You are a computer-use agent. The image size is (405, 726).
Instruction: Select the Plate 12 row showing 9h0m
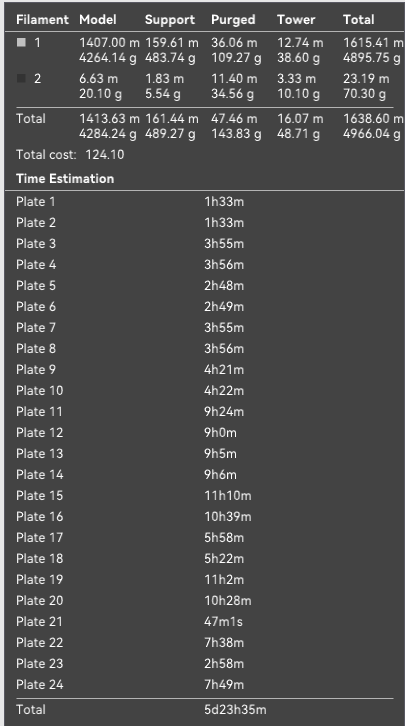coord(205,432)
